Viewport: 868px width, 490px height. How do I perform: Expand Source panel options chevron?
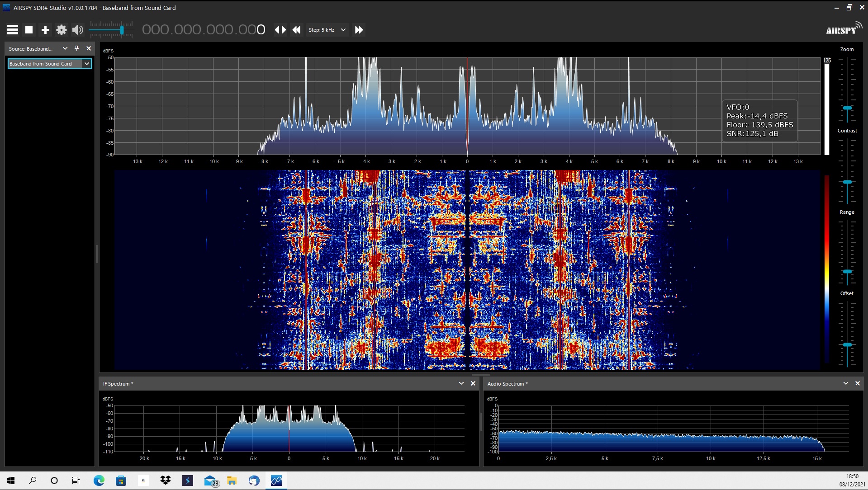pos(65,48)
